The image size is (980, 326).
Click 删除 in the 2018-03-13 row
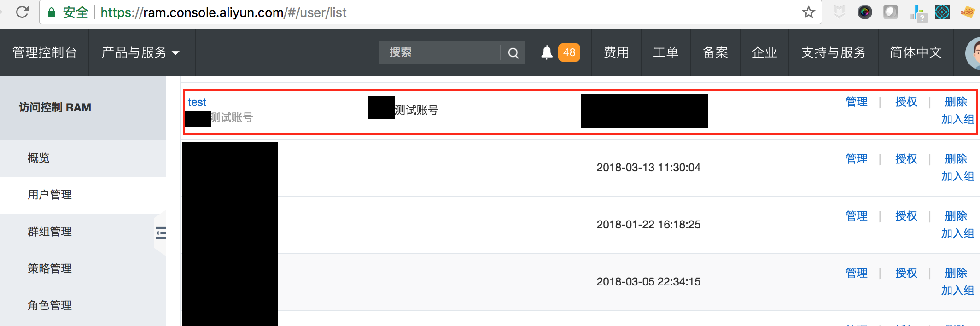(x=956, y=159)
